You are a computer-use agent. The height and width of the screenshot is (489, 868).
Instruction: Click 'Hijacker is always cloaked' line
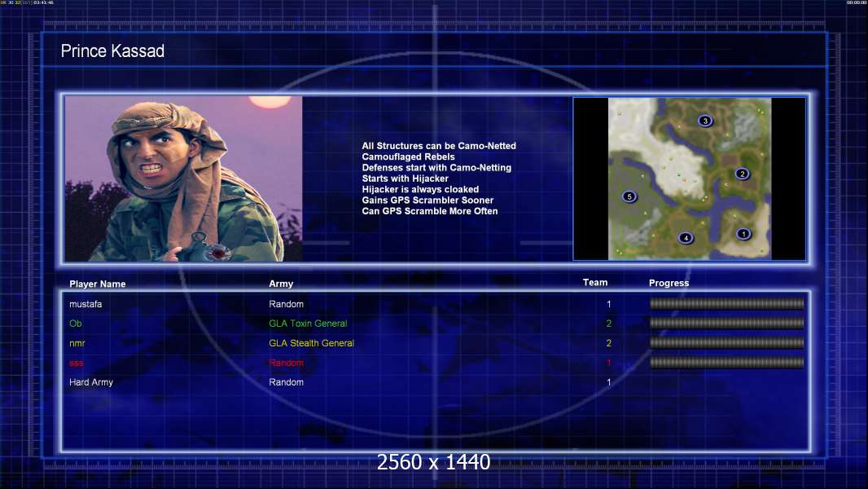421,189
